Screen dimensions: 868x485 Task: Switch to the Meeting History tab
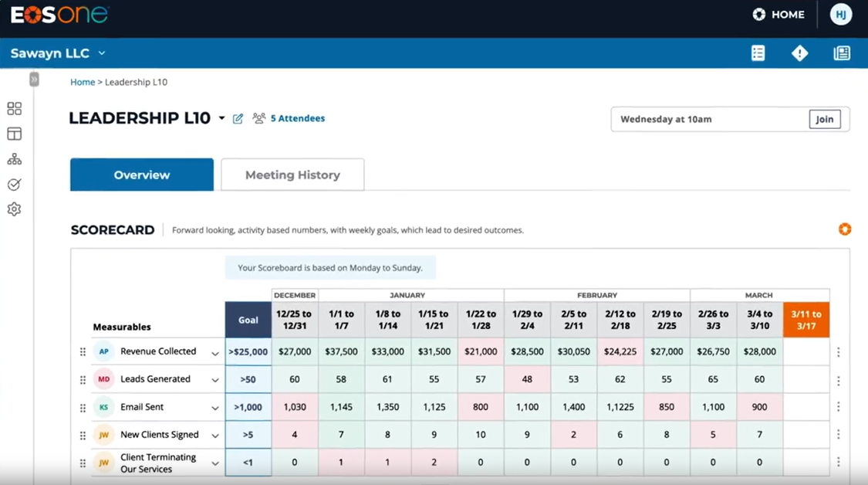click(292, 175)
